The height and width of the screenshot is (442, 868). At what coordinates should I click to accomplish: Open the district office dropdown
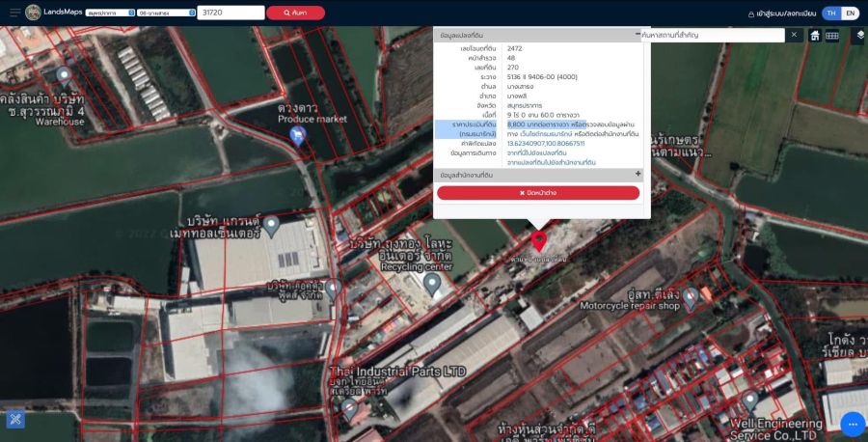coord(163,14)
